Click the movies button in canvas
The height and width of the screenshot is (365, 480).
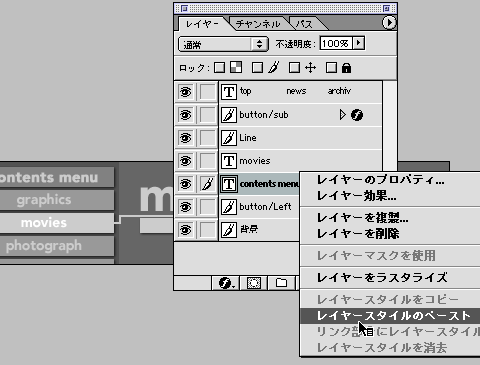tap(57, 223)
